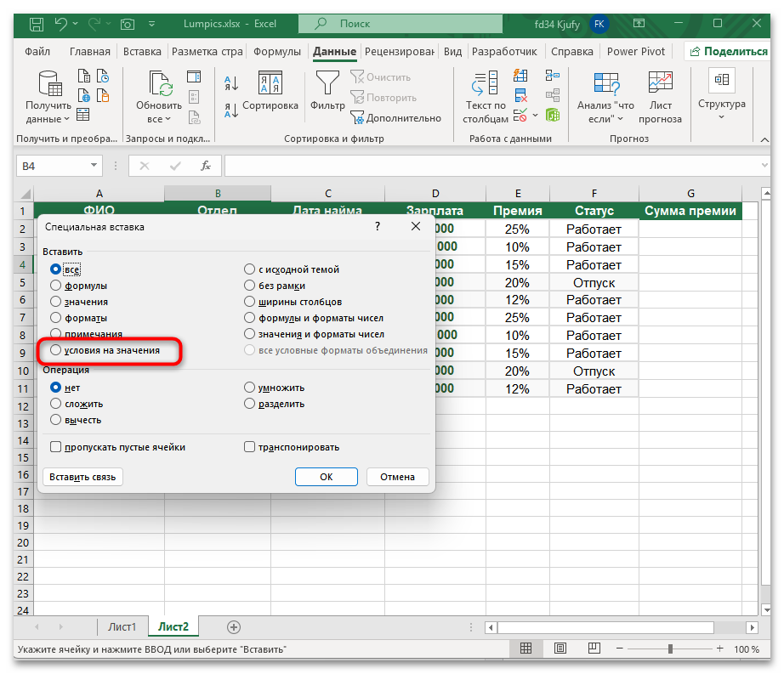The height and width of the screenshot is (674, 784).
Task: Open the Формулы ribbon tab
Action: pyautogui.click(x=277, y=51)
